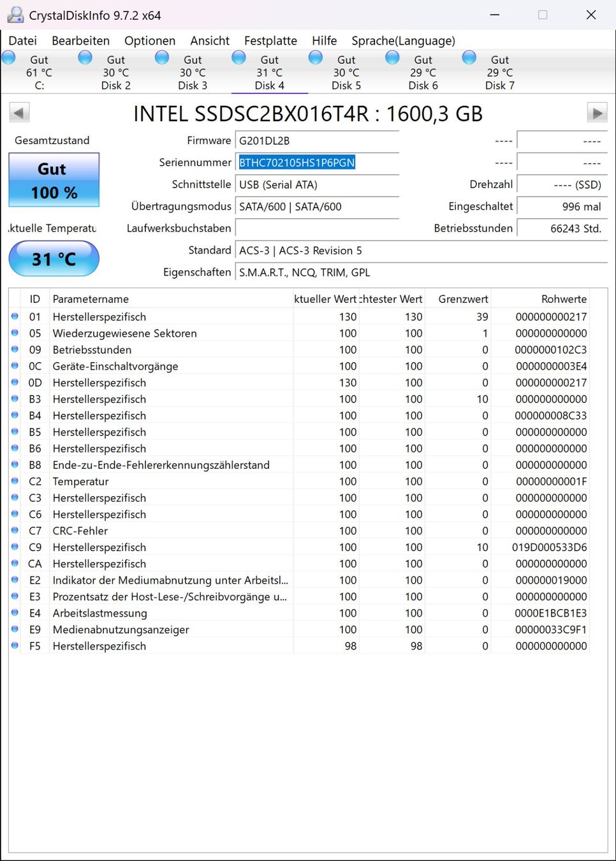Click the status icon of attribute B6

(15, 448)
